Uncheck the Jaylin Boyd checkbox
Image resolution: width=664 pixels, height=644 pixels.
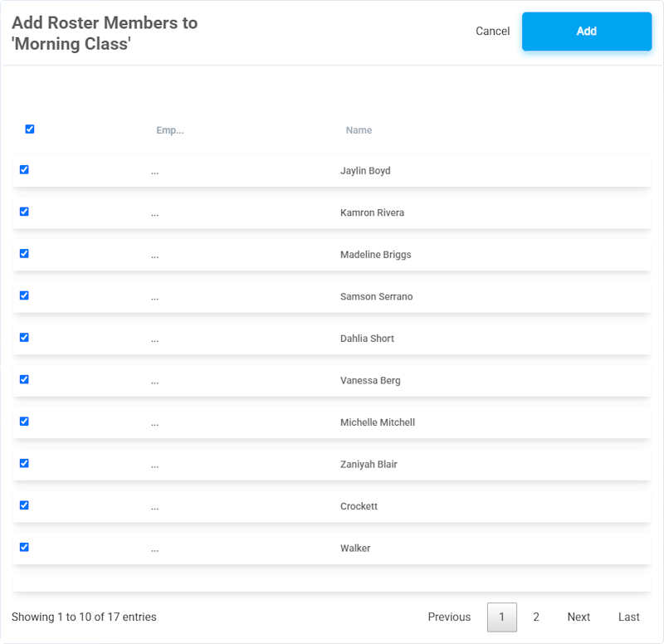pos(24,170)
